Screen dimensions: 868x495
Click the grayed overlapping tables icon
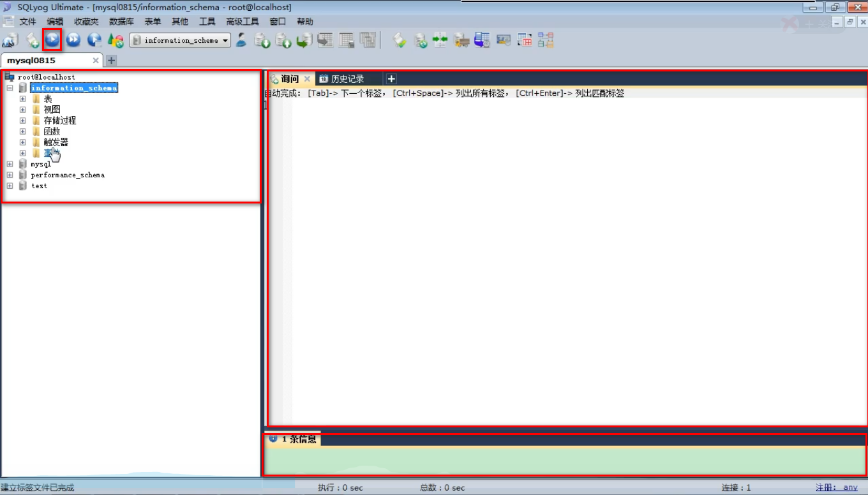(368, 40)
